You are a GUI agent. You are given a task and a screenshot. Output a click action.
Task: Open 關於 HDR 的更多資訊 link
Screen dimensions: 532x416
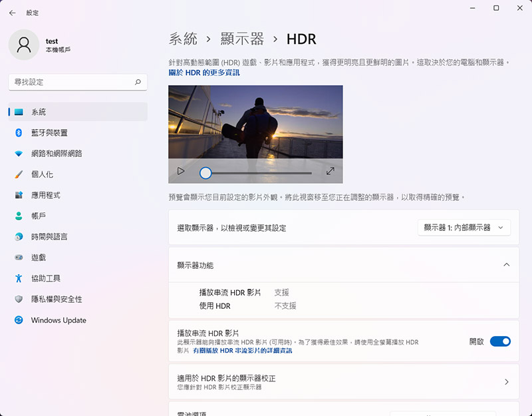click(x=204, y=73)
